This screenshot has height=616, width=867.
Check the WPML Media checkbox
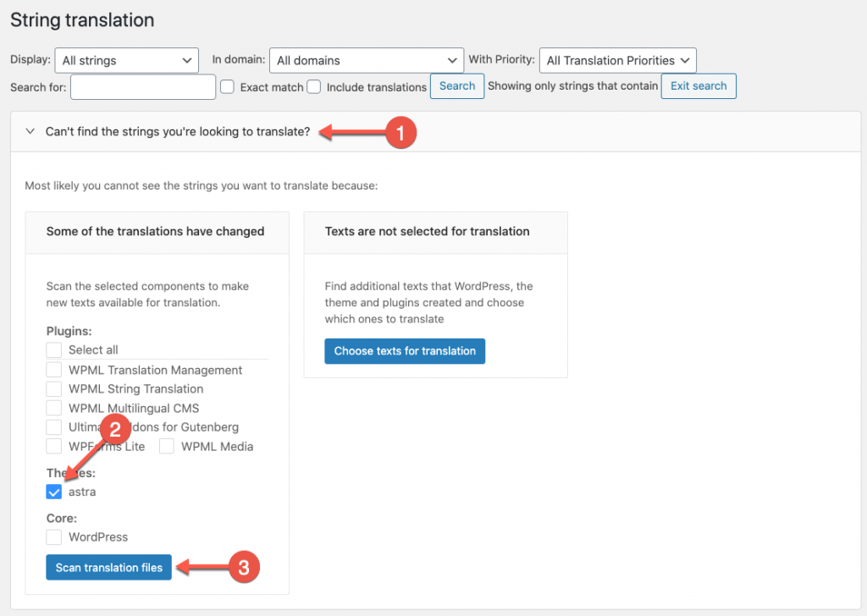167,447
